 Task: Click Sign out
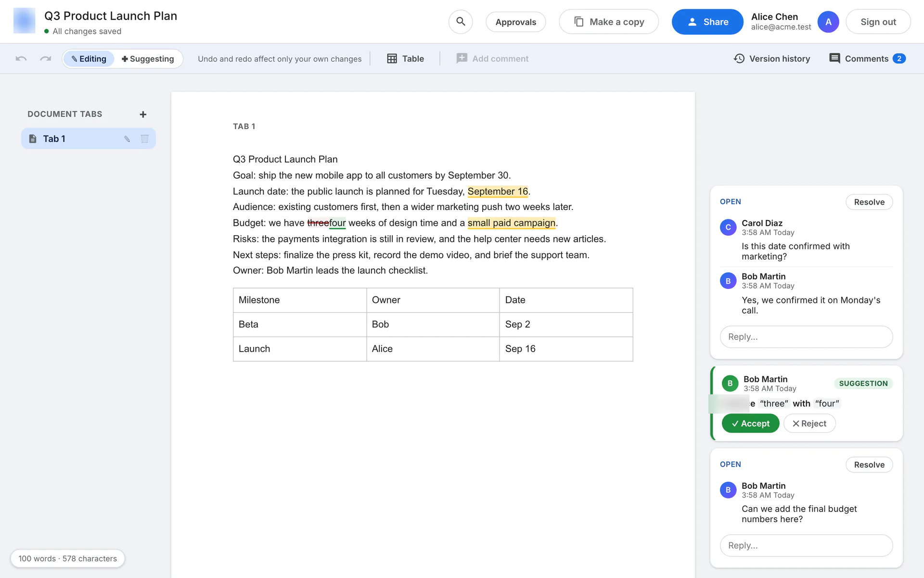(878, 22)
